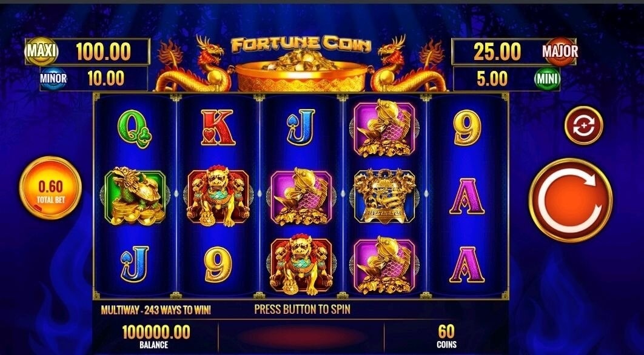This screenshot has height=355, width=644.
Task: Click the gold 9 in the top right reel
Action: 467,128
